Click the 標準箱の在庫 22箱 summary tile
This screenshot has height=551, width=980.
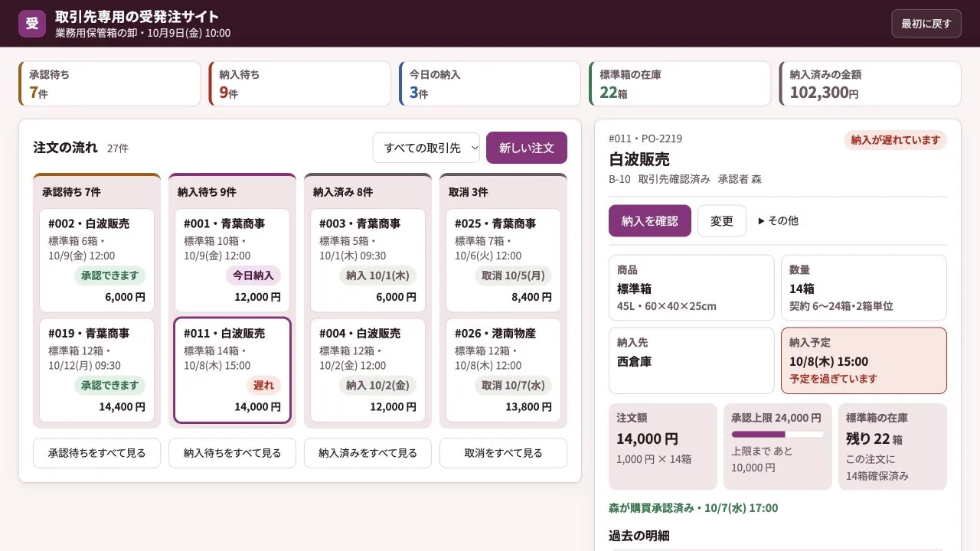click(x=680, y=83)
